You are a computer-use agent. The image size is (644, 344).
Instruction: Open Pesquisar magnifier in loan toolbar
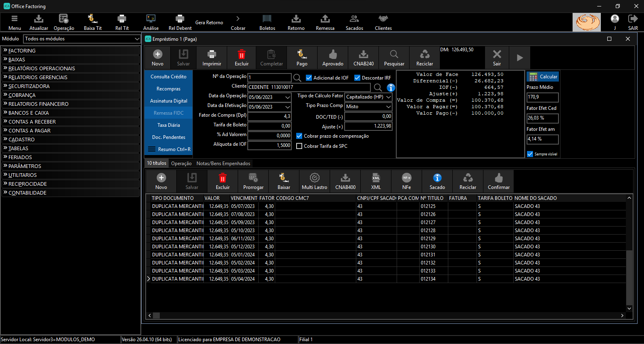394,55
